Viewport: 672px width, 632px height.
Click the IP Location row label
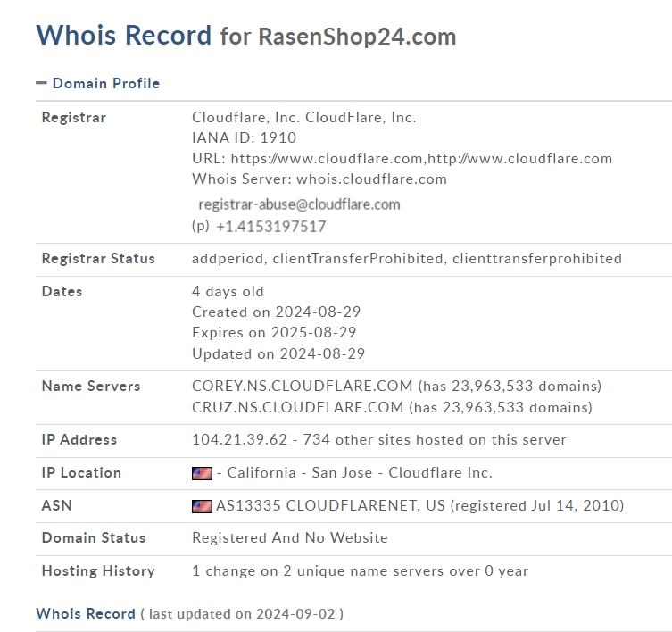[x=81, y=472]
